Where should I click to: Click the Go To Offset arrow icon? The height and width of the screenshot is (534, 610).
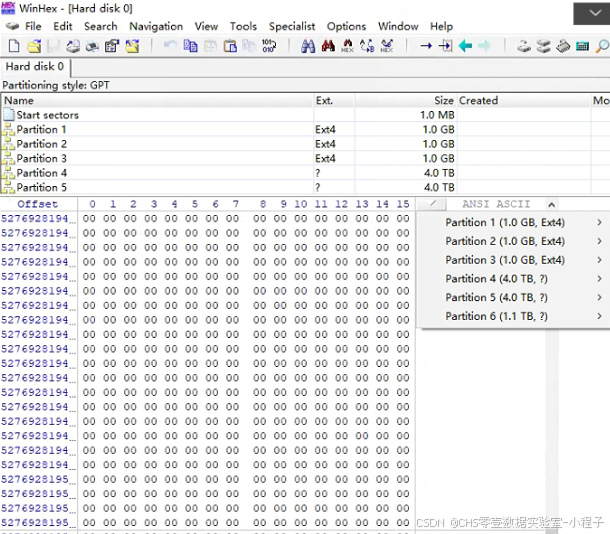pyautogui.click(x=426, y=46)
